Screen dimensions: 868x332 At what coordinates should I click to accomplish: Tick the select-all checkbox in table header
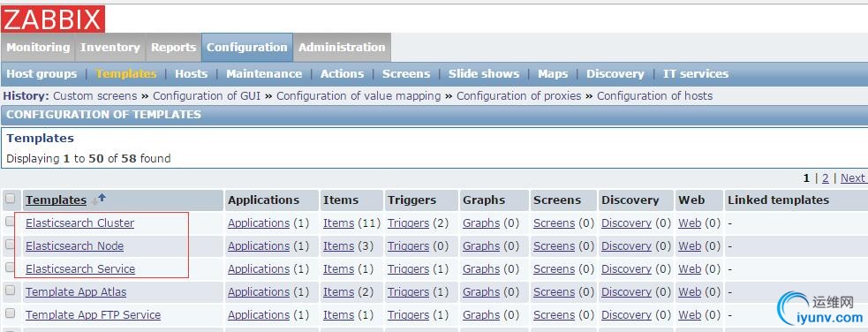[x=10, y=199]
